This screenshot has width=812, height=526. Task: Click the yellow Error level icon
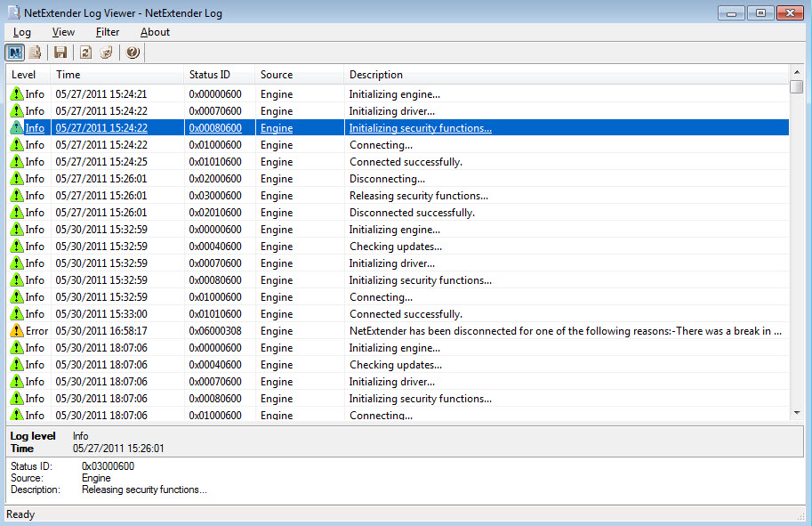pyautogui.click(x=17, y=330)
